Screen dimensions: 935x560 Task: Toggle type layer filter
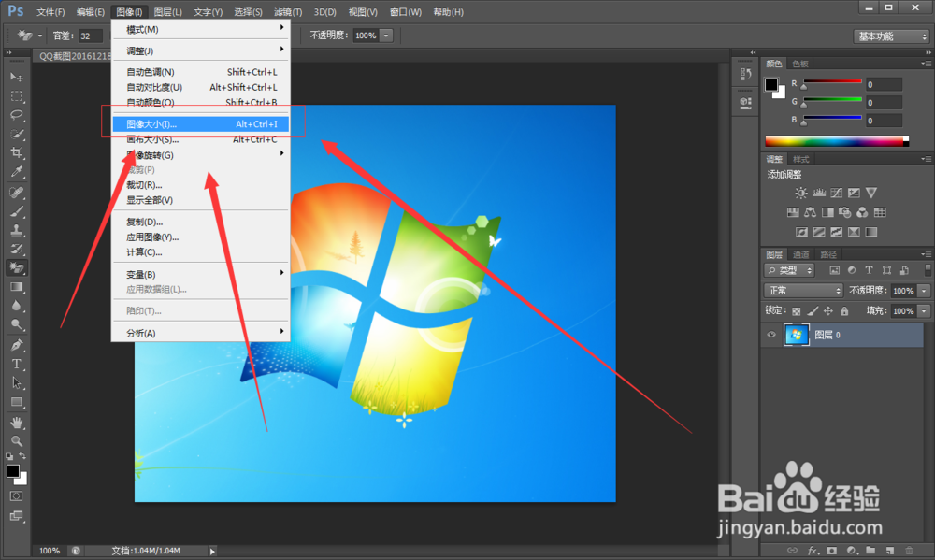(x=869, y=270)
